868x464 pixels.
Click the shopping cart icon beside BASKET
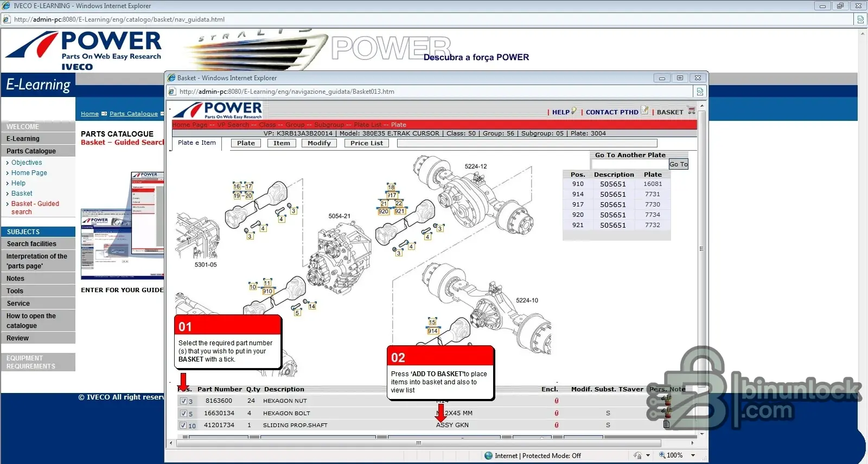click(691, 110)
